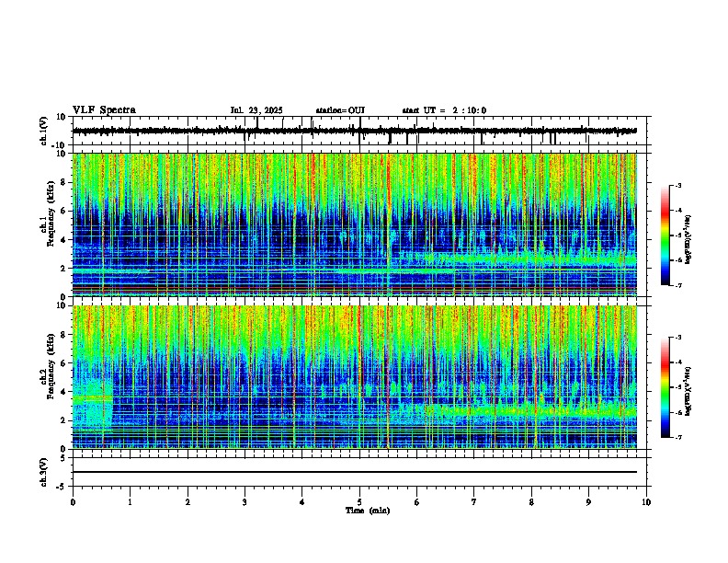Click the ch.2 spectrogram color scale bar

click(665, 387)
